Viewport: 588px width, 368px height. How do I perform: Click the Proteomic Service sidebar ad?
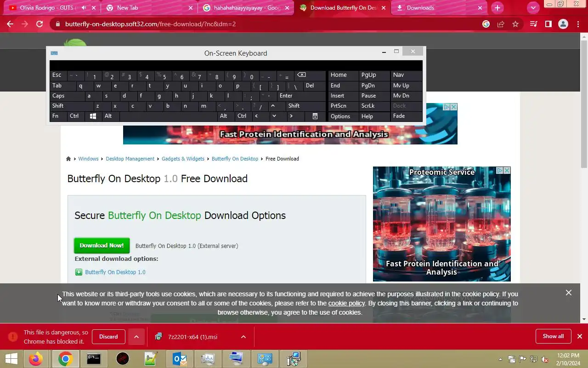[442, 224]
